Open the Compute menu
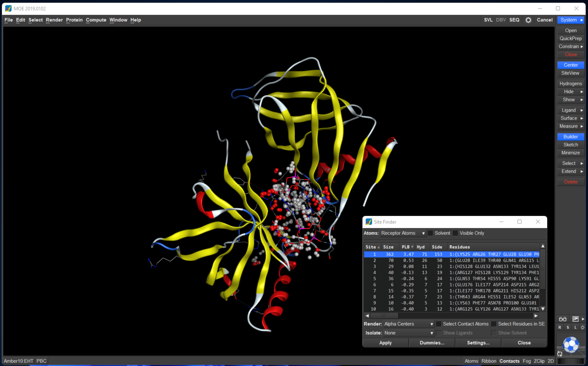The height and width of the screenshot is (366, 588). point(96,20)
